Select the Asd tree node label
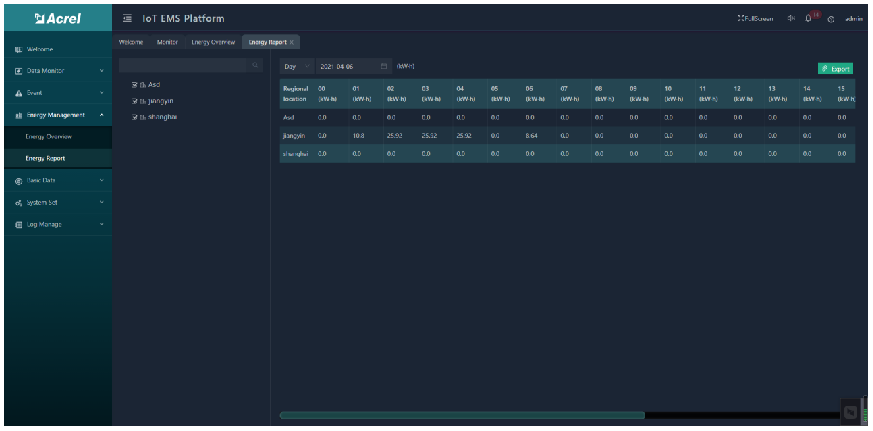873x431 pixels. (x=154, y=85)
